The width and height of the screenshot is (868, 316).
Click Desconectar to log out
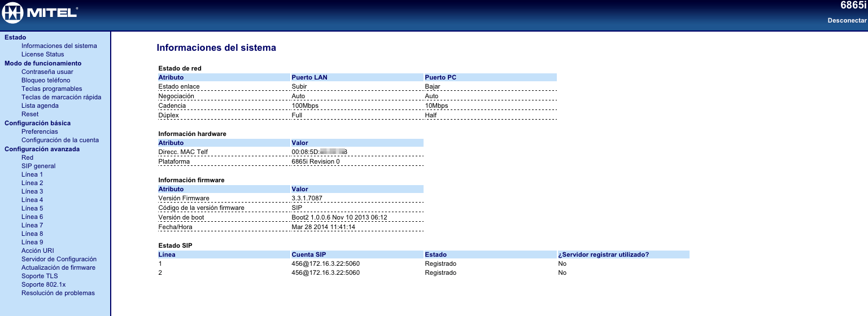(x=847, y=20)
